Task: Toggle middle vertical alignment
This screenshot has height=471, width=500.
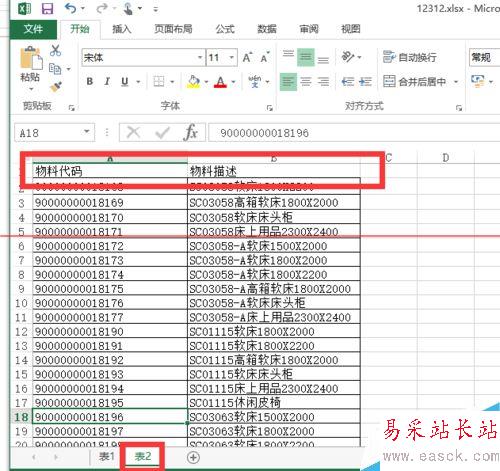Action: click(306, 57)
